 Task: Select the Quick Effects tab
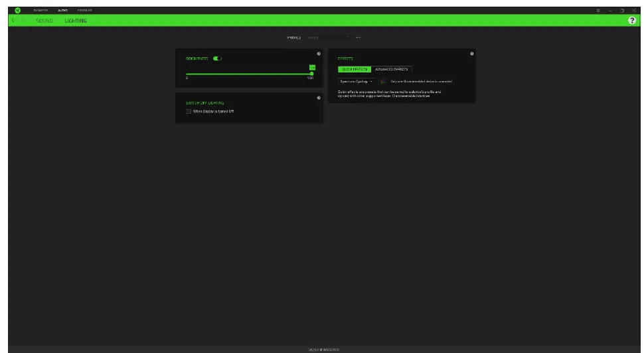point(355,69)
